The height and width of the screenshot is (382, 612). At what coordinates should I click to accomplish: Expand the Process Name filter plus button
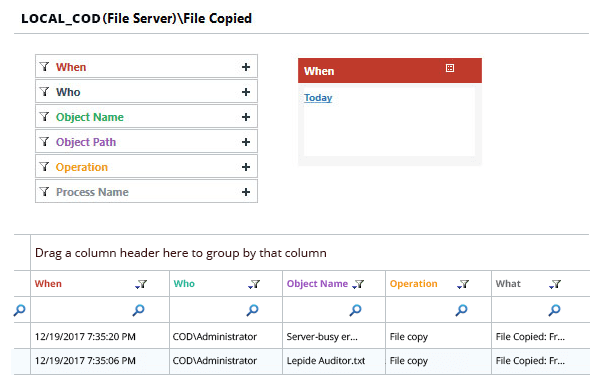coord(246,192)
